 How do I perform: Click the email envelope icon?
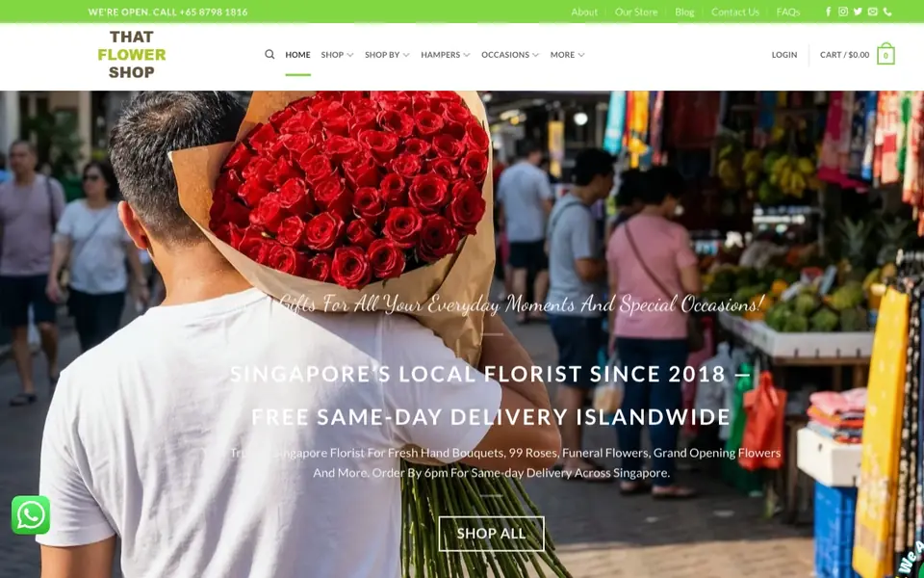click(x=873, y=12)
